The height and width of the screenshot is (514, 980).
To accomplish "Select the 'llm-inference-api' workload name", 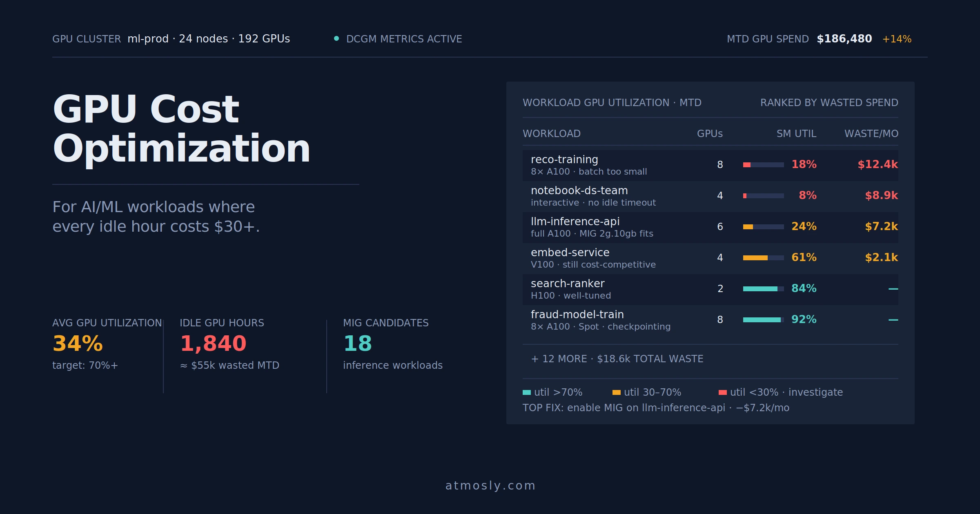I will pyautogui.click(x=575, y=222).
